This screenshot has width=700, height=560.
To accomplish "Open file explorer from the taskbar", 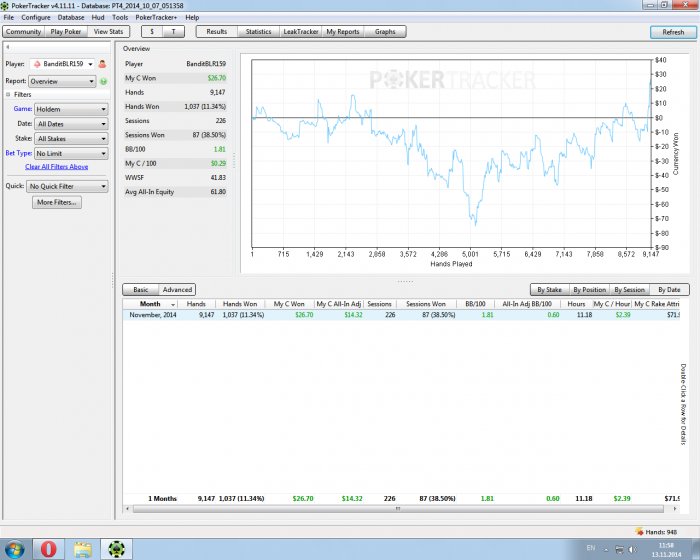I will 83,548.
